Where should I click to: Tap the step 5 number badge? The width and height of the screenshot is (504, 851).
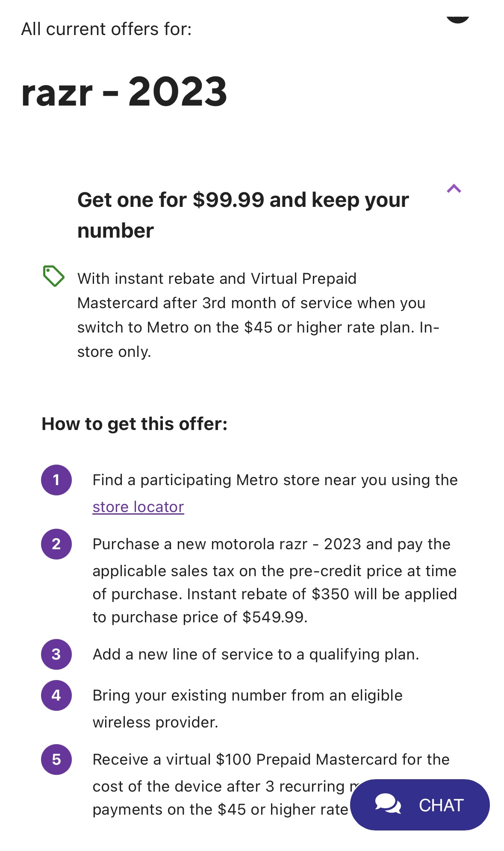point(56,760)
